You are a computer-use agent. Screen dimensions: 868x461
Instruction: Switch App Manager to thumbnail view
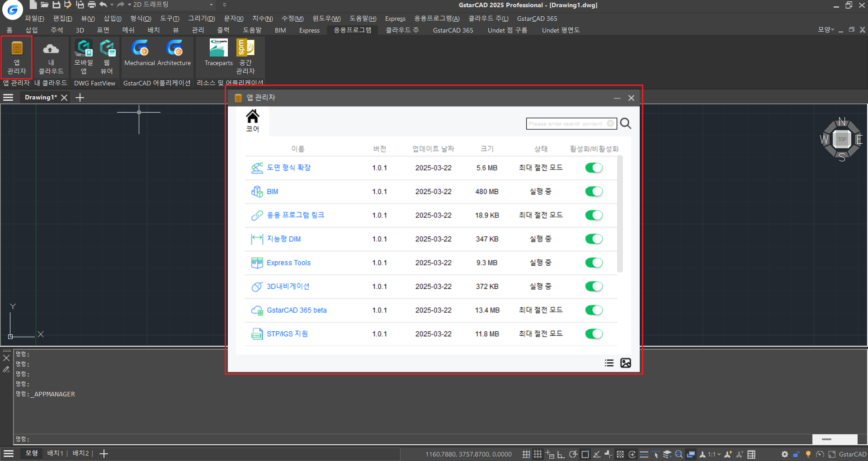626,363
